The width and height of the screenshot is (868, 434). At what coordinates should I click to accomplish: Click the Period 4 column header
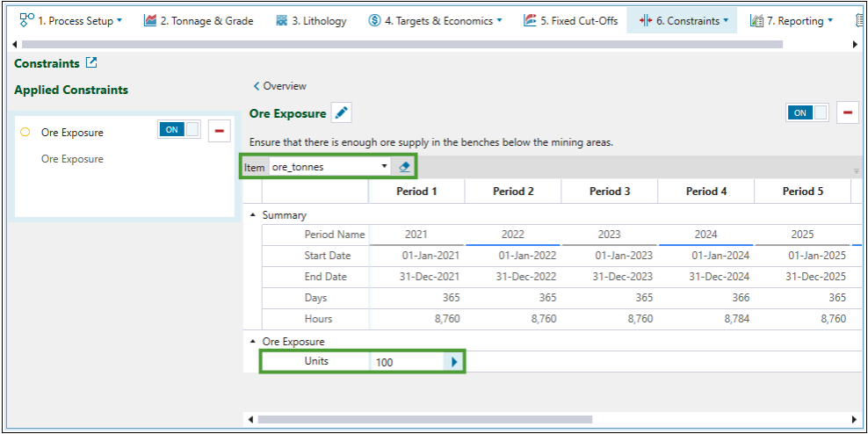(706, 192)
